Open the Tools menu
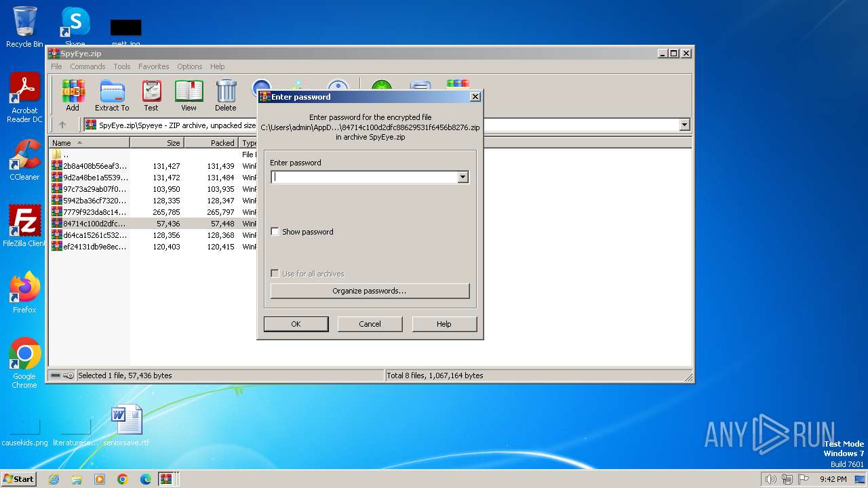868x488 pixels. (x=122, y=66)
